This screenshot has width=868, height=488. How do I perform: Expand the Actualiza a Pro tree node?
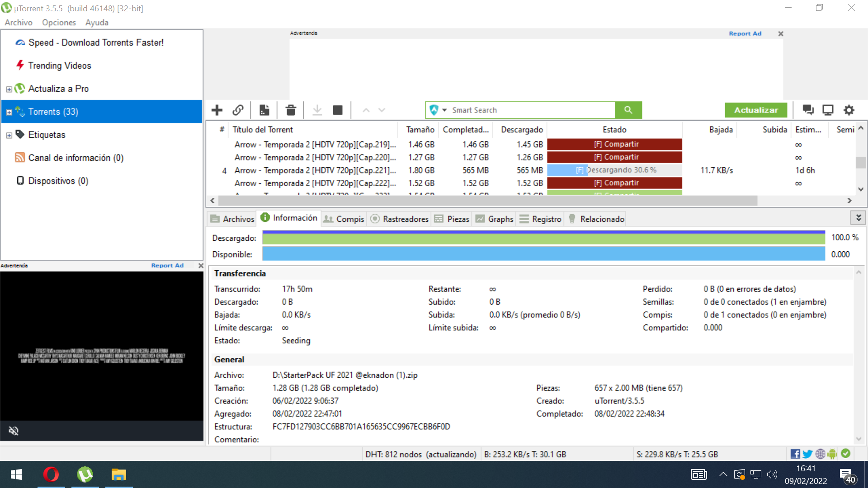[9, 89]
